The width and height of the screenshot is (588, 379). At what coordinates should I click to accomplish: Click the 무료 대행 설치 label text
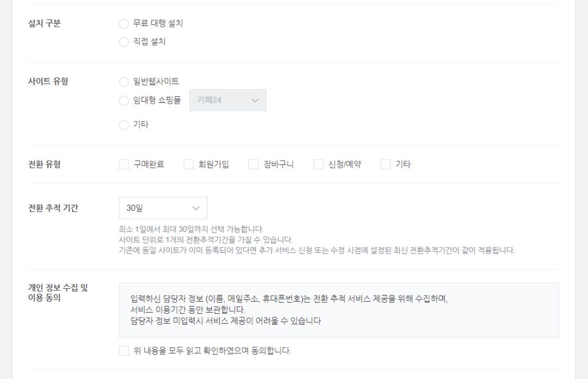[x=158, y=23]
